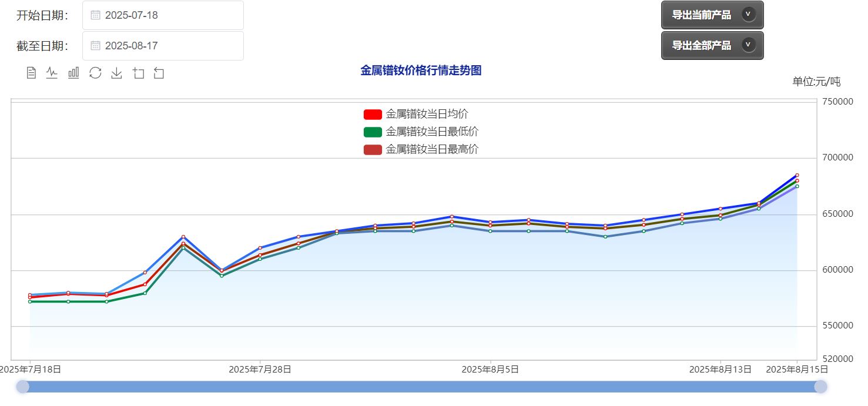Viewport: 868px width, 406px height.
Task: Click the right handle of zoom slider
Action: pos(820,387)
